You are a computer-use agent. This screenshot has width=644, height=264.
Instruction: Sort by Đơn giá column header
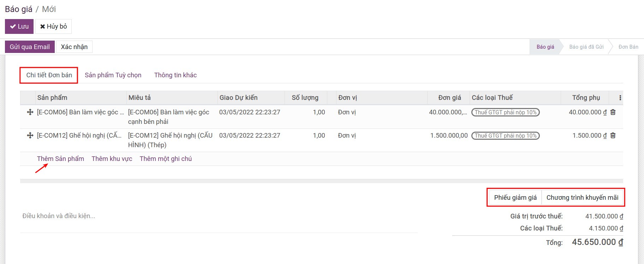click(449, 98)
